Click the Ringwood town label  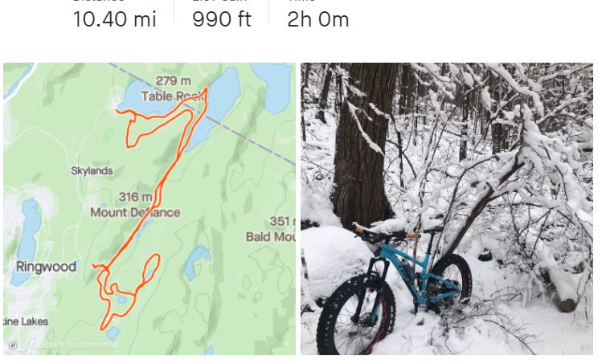[46, 267]
